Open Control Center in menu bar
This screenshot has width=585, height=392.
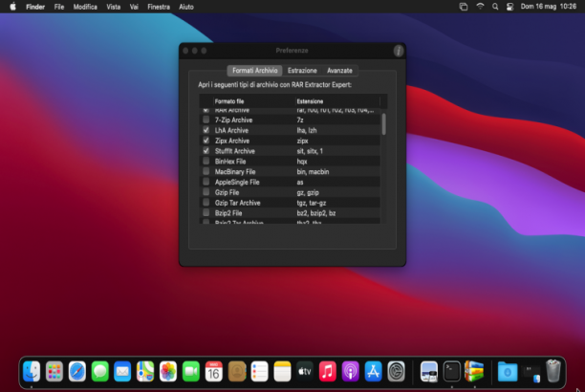coord(510,7)
